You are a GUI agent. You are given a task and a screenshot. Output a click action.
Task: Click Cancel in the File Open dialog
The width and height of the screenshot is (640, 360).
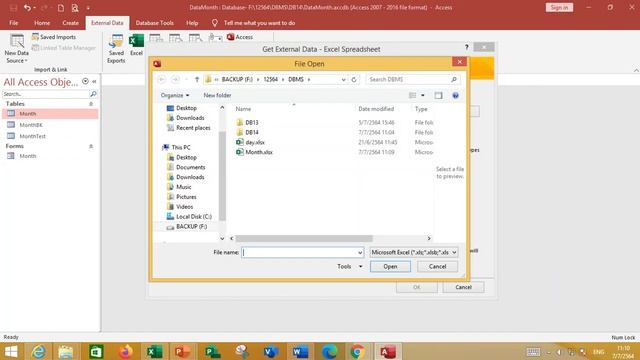438,267
